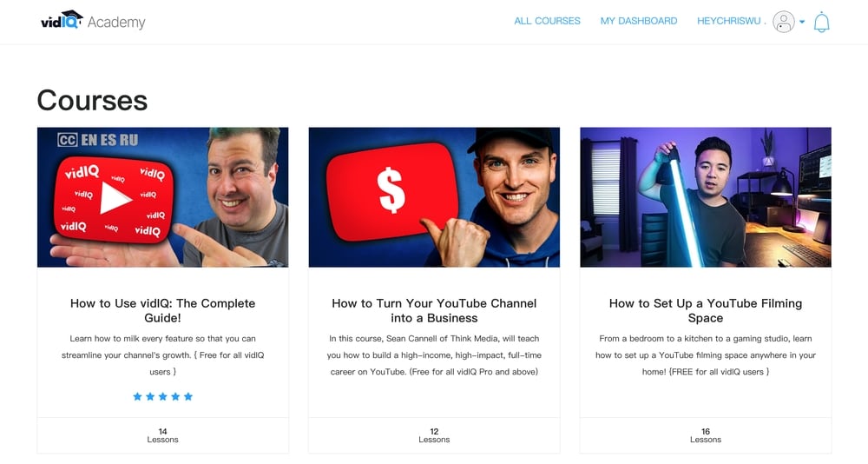Click the 12 Lessons count
Screen dimensions: 868x464
click(434, 435)
